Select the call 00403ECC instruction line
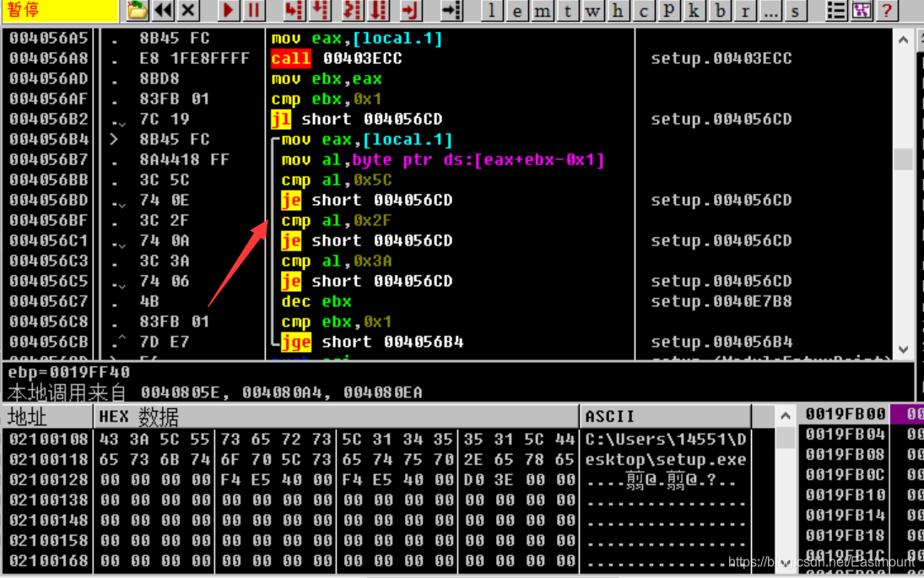 pyautogui.click(x=338, y=57)
